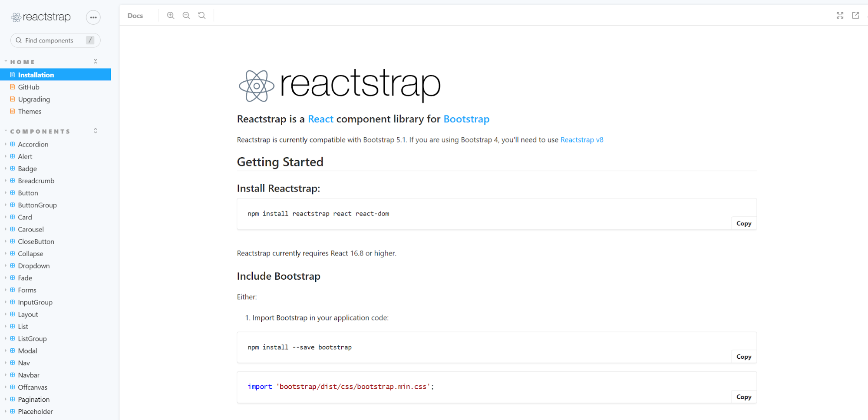The height and width of the screenshot is (420, 868).
Task: Click the Card component icon
Action: pyautogui.click(x=13, y=217)
